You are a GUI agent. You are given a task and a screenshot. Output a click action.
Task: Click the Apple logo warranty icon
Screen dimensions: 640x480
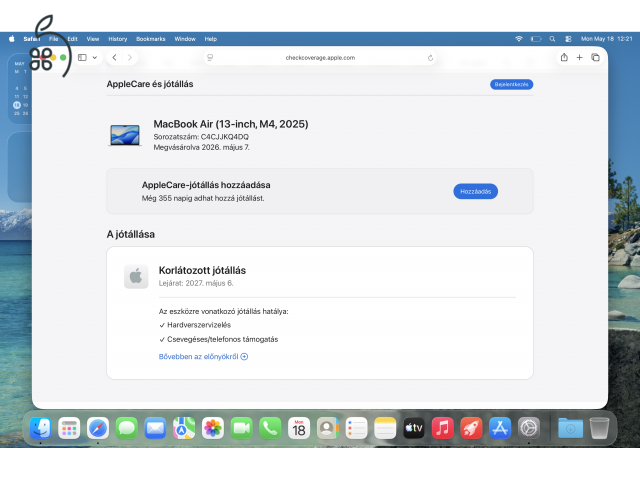pyautogui.click(x=136, y=276)
